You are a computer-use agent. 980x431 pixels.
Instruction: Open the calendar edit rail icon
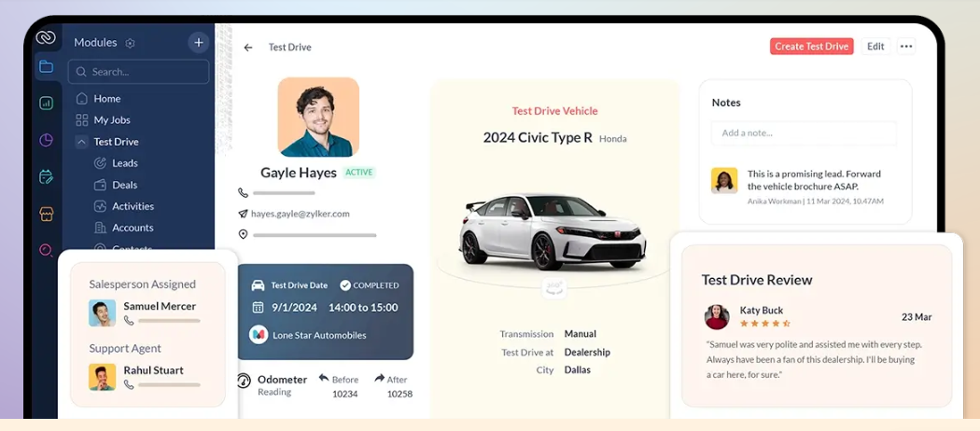tap(47, 176)
